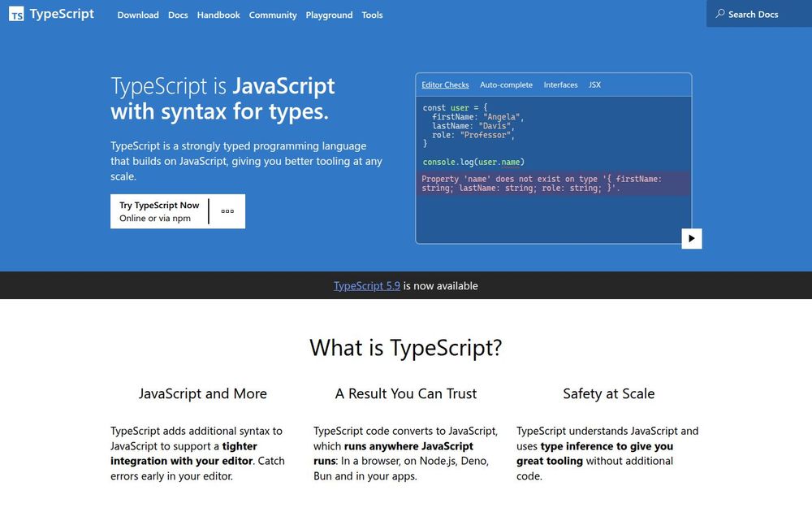Follow the TypeScript 5.9 link
This screenshot has width=812, height=508.
click(x=367, y=285)
